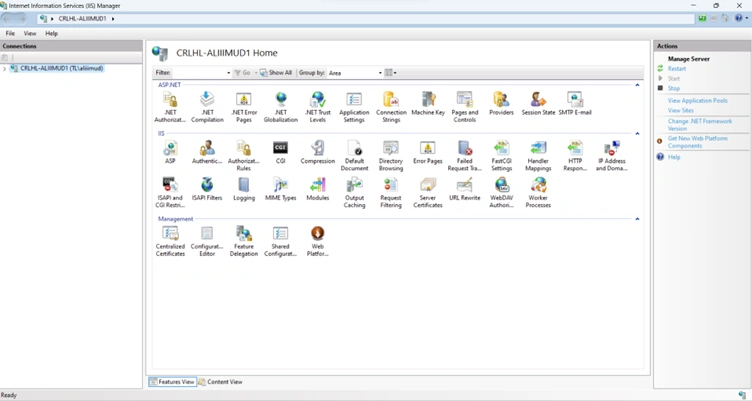This screenshot has height=401, width=752.
Task: Open the view layout dropdown
Action: [391, 73]
